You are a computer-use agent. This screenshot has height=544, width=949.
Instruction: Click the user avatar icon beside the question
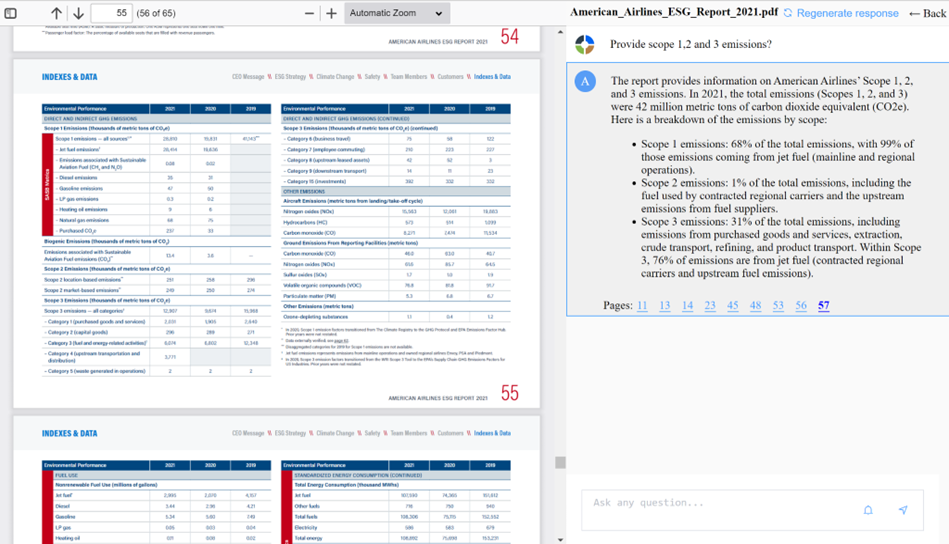585,44
